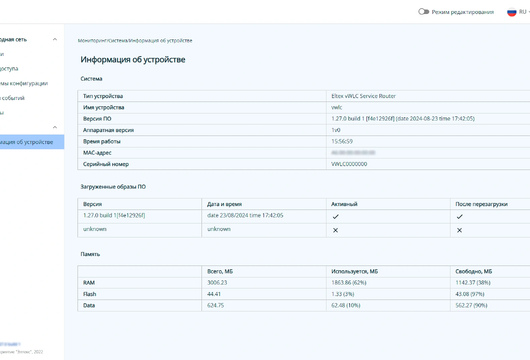The width and height of the screenshot is (530, 360).
Task: Click the MAC-адрес row label
Action: (97, 153)
